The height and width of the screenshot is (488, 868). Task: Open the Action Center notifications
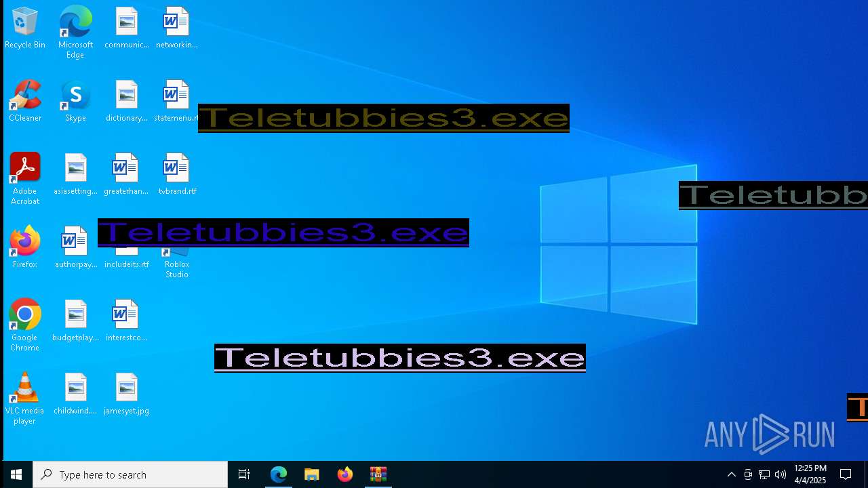click(x=846, y=474)
